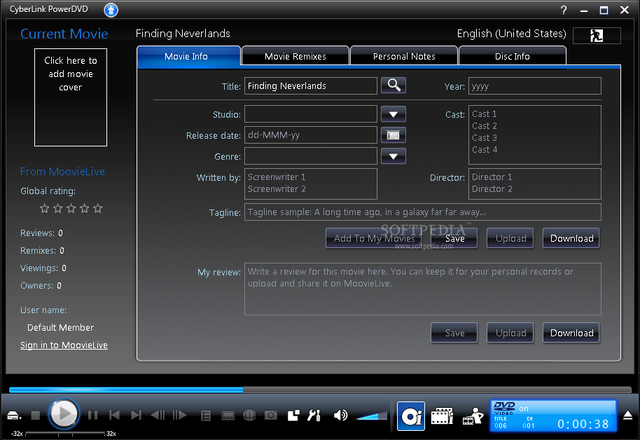
Task: Click the Studio input field
Action: [x=311, y=114]
